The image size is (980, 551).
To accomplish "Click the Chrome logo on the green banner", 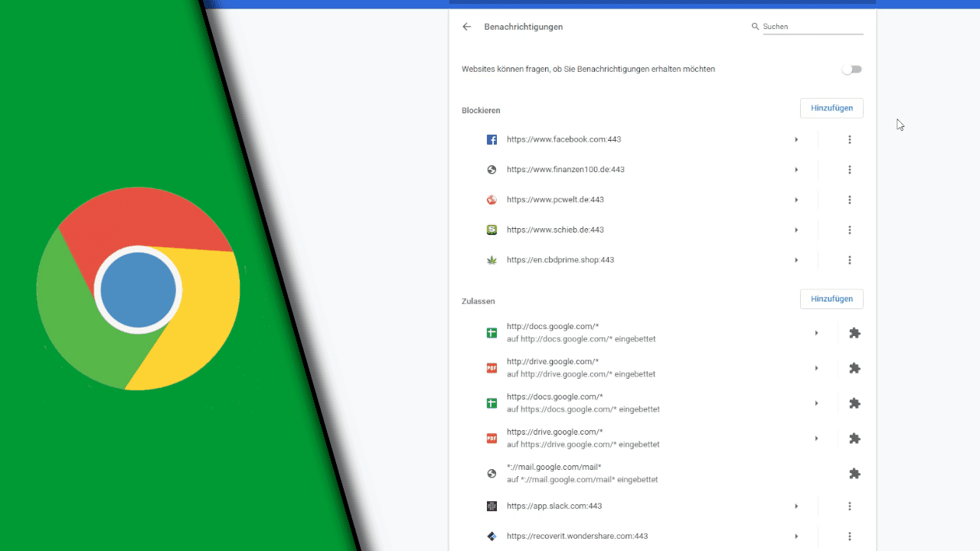I will [138, 289].
